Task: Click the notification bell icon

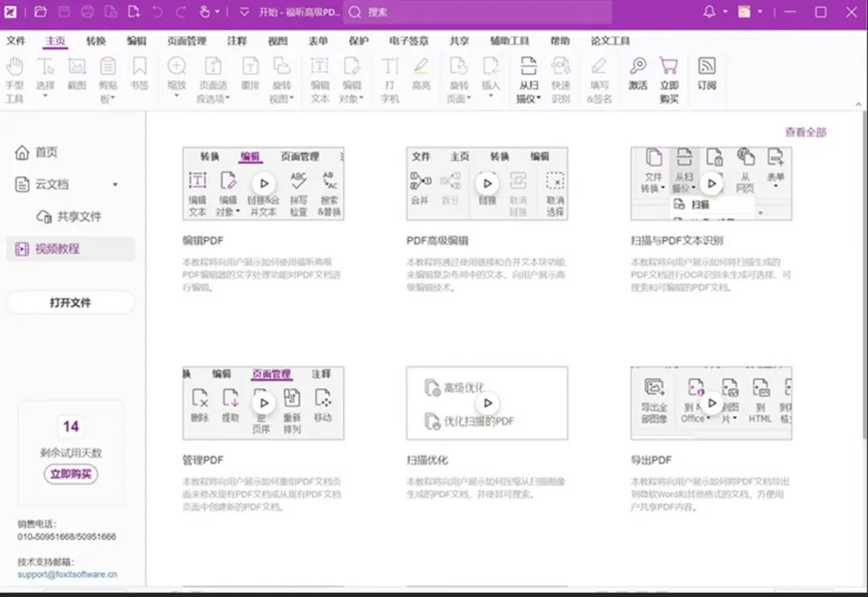Action: point(709,11)
